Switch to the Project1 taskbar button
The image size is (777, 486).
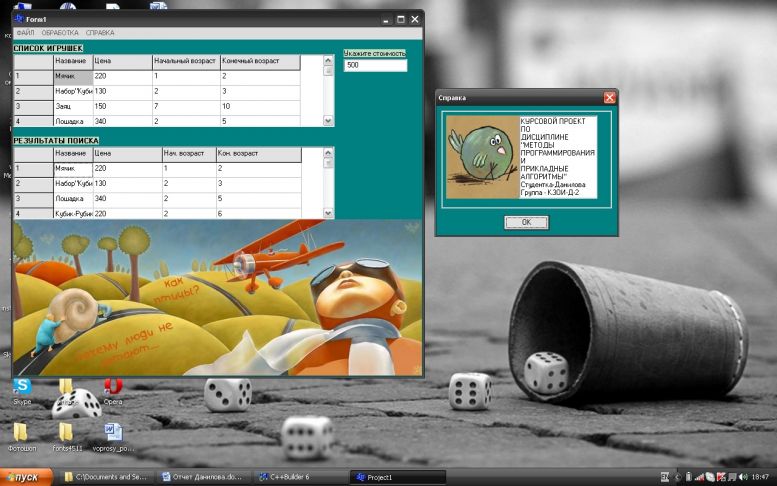coord(398,477)
